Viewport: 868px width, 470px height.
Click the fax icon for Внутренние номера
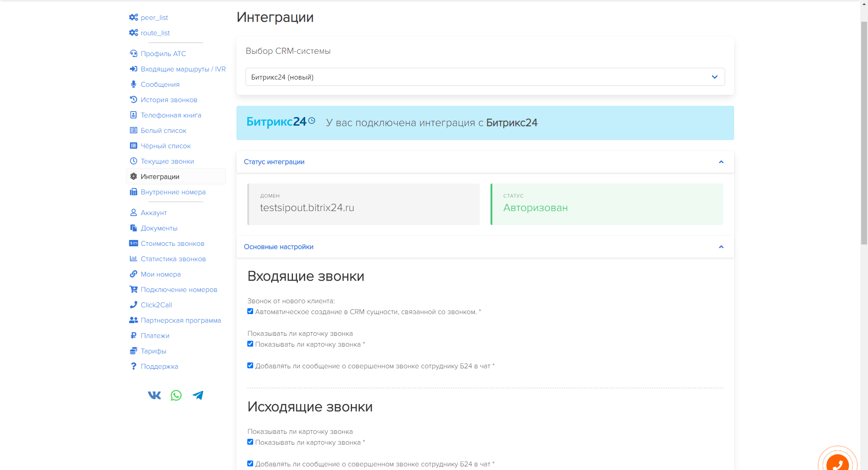pyautogui.click(x=133, y=192)
